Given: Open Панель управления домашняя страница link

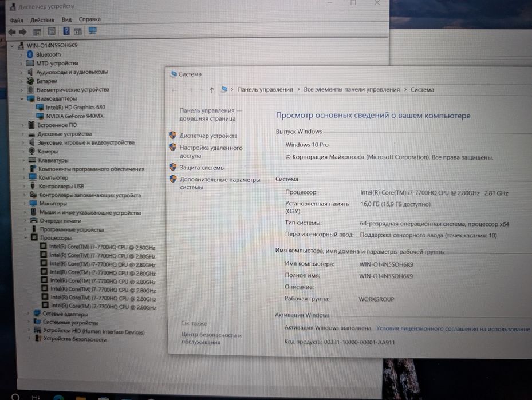Looking at the screenshot, I should click(x=210, y=114).
